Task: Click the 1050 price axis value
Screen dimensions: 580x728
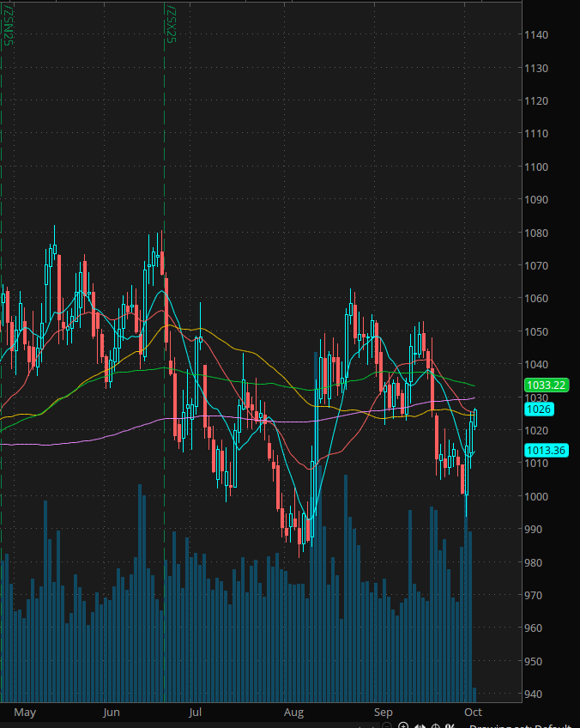Action: pyautogui.click(x=536, y=332)
